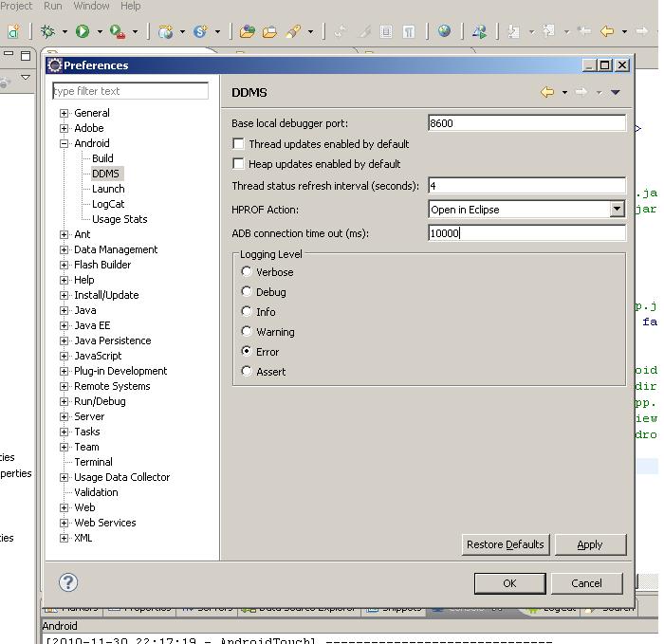
Task: Click the Open Type folder icon
Action: pos(247,31)
